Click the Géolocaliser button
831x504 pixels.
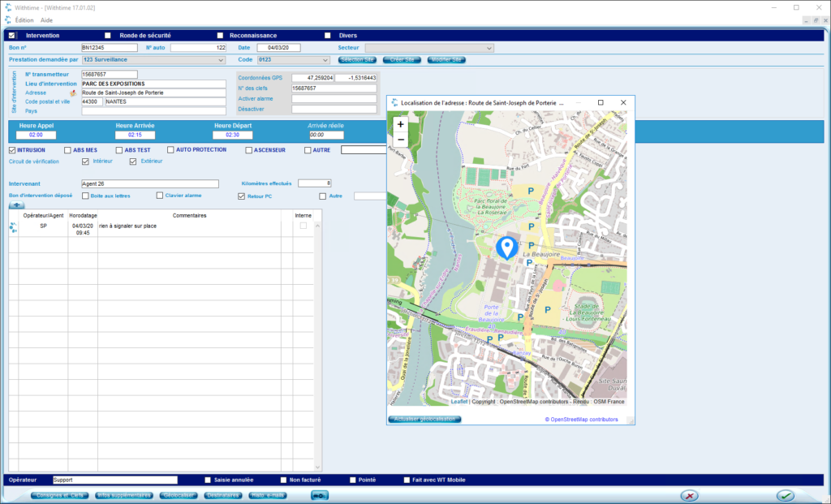178,496
